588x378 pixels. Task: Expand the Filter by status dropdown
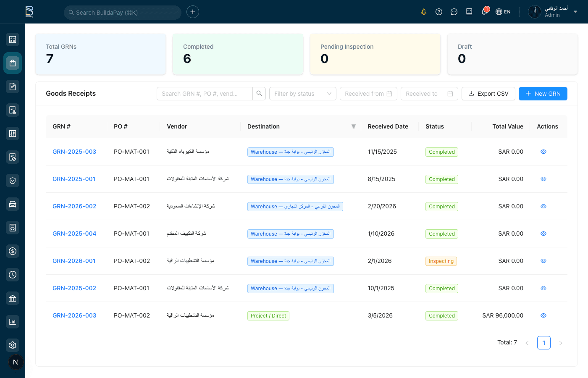tap(302, 94)
